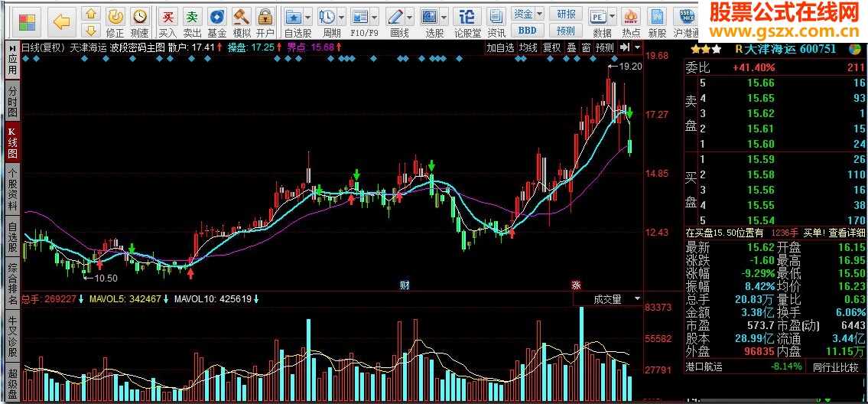
Task: Expand the 画线 dropdown arrow
Action: (410, 15)
